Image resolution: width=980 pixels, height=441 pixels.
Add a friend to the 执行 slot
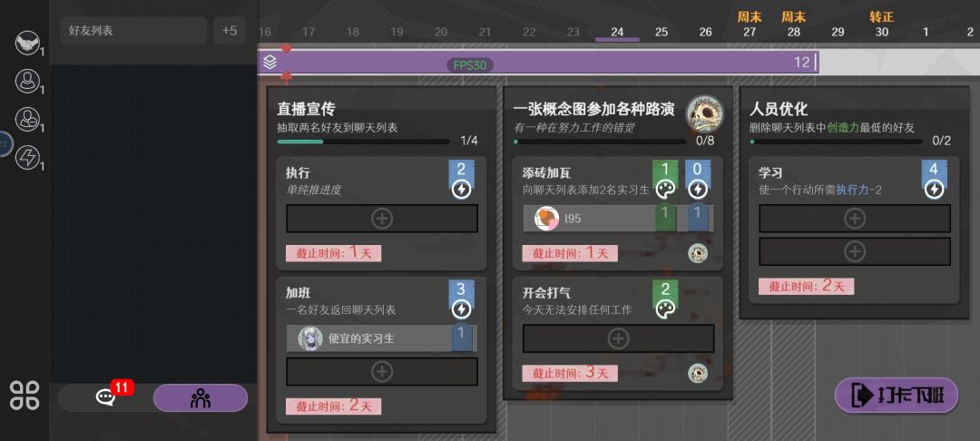click(x=382, y=219)
